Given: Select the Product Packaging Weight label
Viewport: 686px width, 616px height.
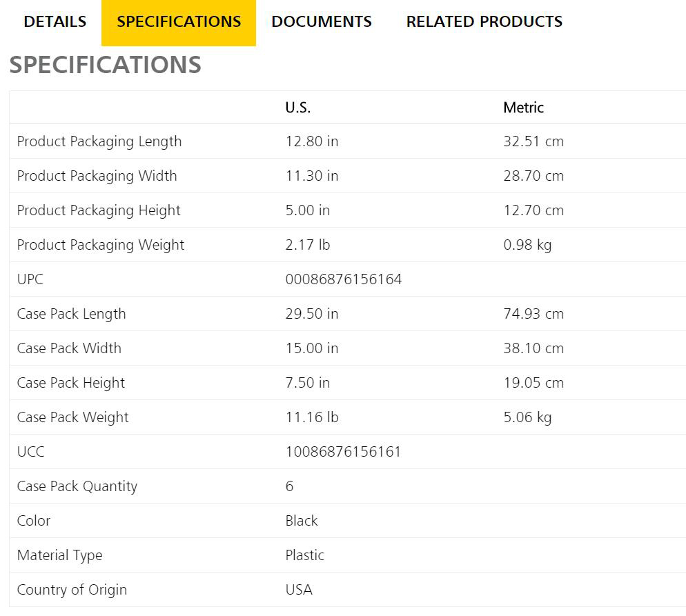Looking at the screenshot, I should pos(101,246).
